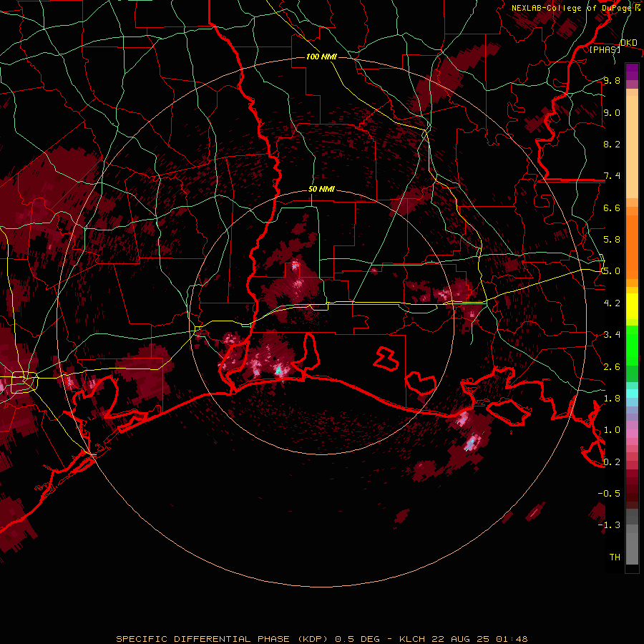Click the 7.4 value on the color scale

612,176
